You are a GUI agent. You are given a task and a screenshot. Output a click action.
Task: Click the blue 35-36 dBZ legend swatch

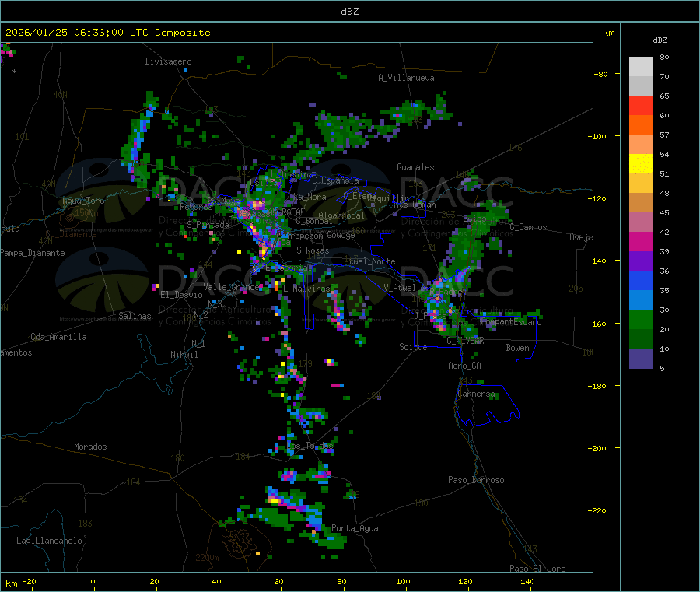[641, 280]
